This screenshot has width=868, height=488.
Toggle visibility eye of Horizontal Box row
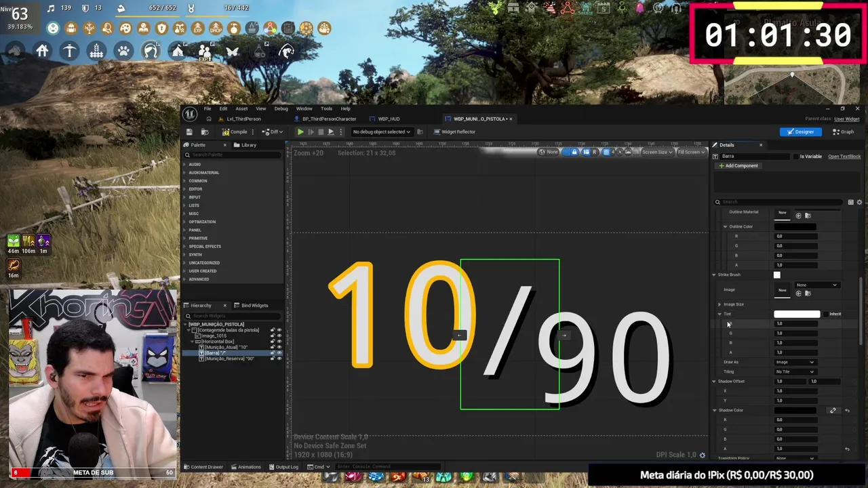279,342
